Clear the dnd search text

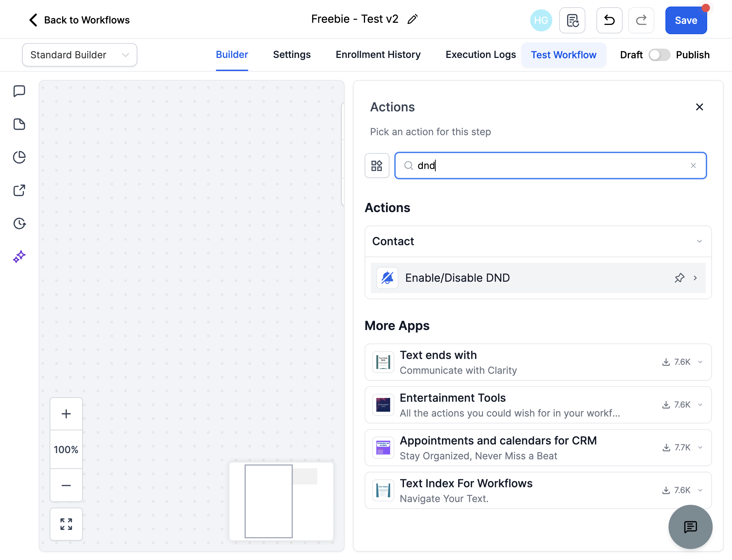(693, 166)
